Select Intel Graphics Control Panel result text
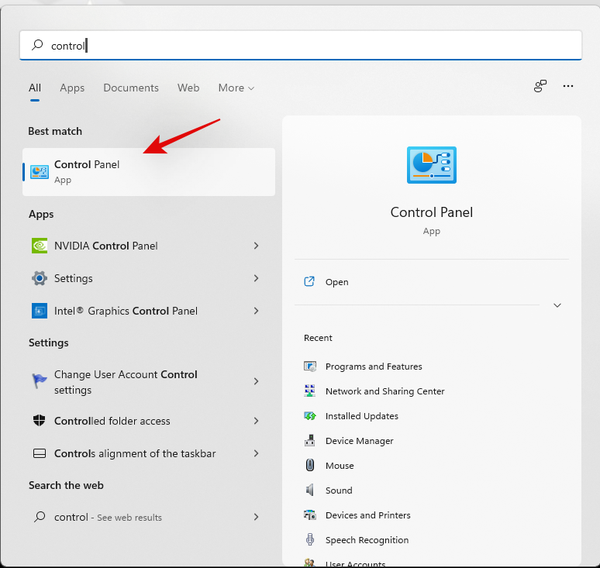This screenshot has height=568, width=600. click(126, 311)
